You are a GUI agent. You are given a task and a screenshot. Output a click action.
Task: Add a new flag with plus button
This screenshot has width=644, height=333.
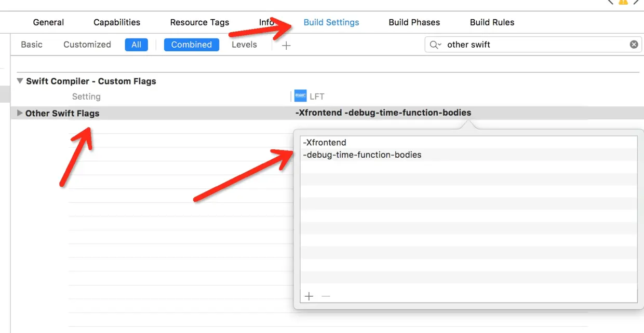pos(309,296)
